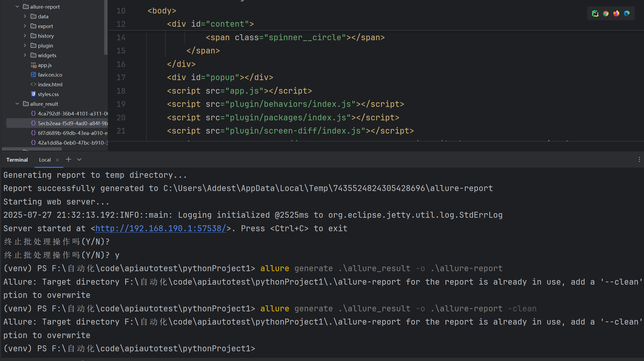
Task: Open preview in Firefox browser icon
Action: coord(616,13)
